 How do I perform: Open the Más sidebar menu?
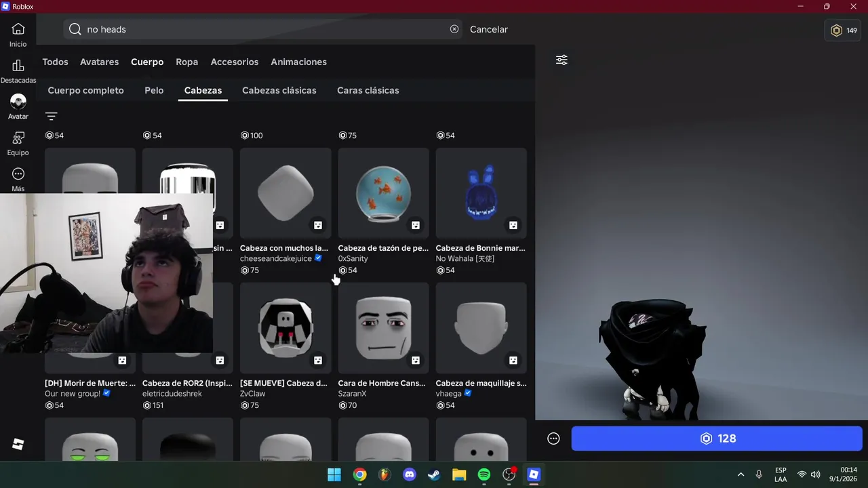pos(18,174)
